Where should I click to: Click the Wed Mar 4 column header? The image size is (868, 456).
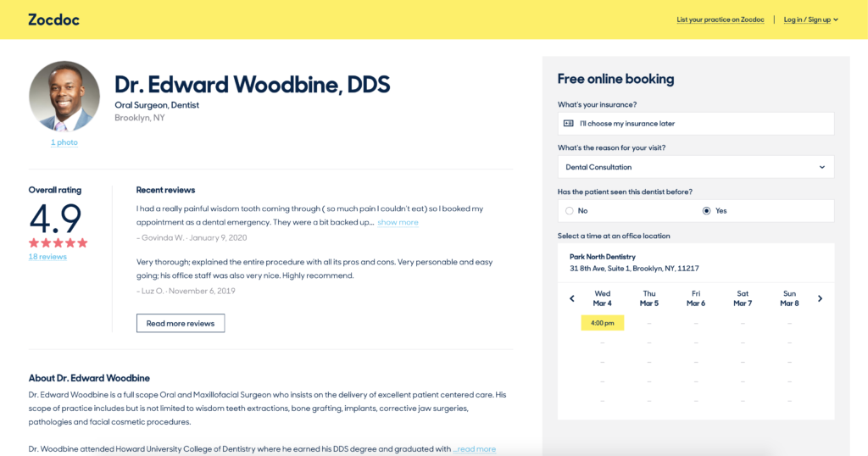(603, 298)
